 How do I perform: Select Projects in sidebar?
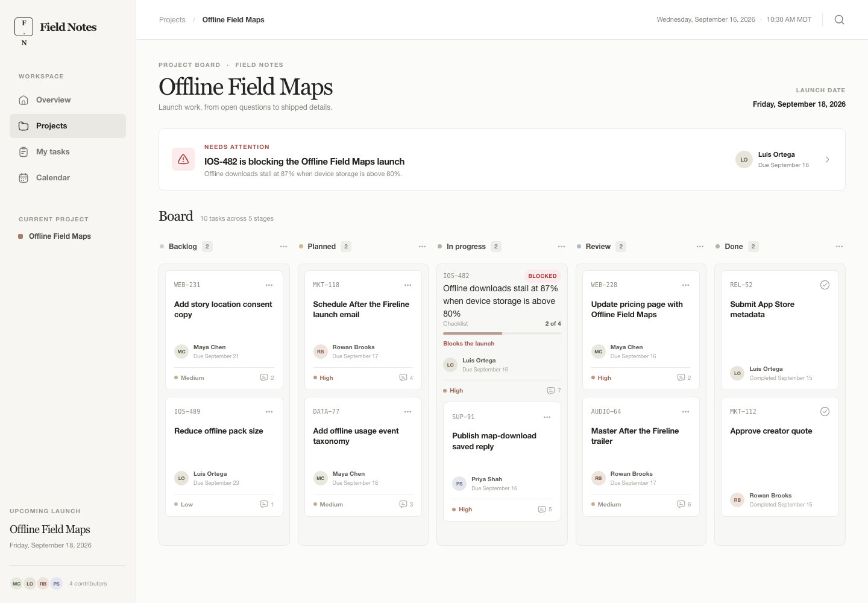[x=68, y=126]
